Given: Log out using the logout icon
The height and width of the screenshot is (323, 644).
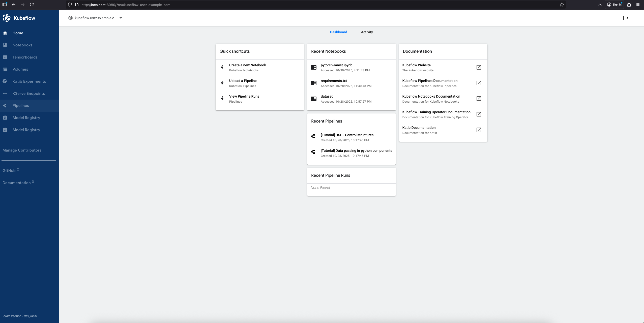Looking at the screenshot, I should (625, 18).
